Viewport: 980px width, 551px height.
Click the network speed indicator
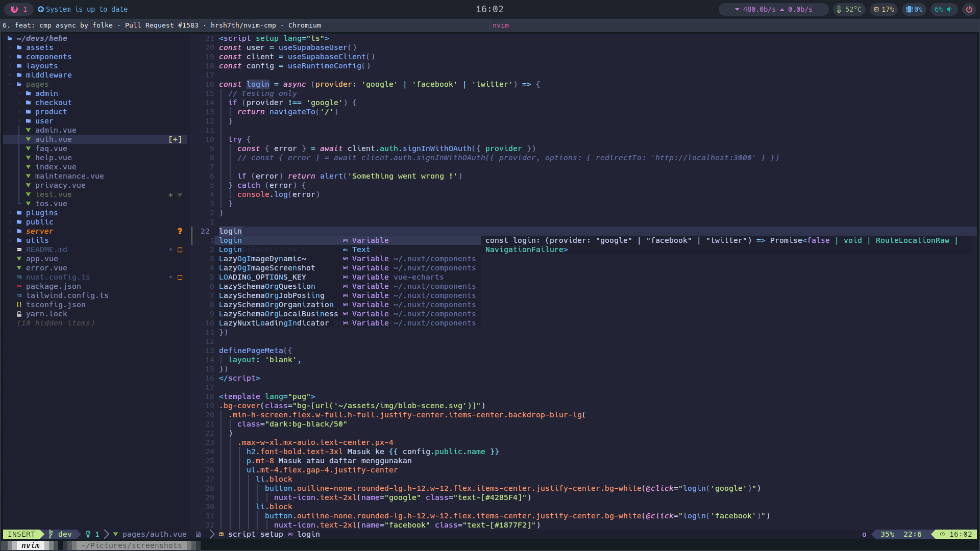pyautogui.click(x=774, y=9)
